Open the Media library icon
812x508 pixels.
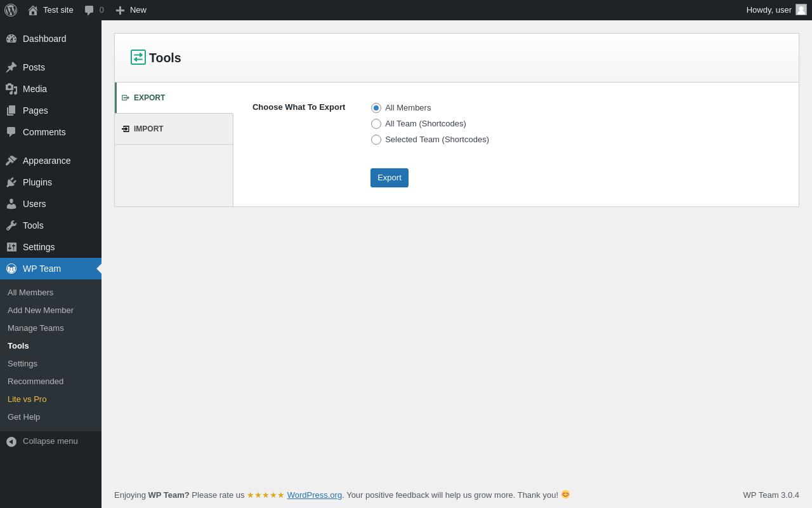pyautogui.click(x=11, y=89)
